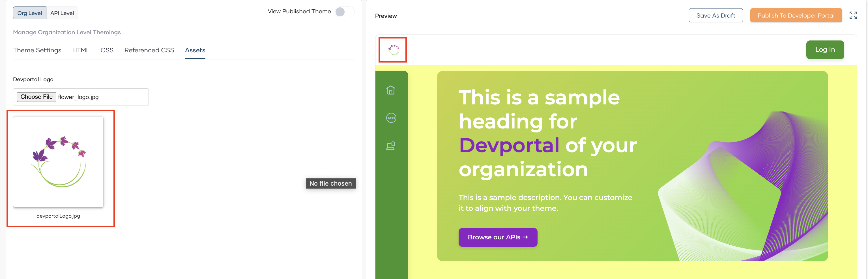This screenshot has width=868, height=279.
Task: Go to the CSS tab
Action: pos(107,50)
